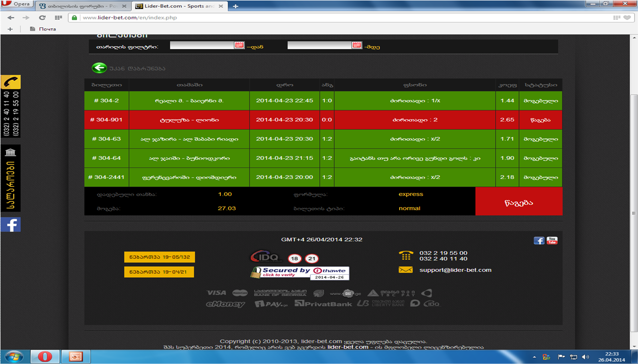Add a bookmark with the plus button
This screenshot has height=364, width=638.
(x=10, y=29)
